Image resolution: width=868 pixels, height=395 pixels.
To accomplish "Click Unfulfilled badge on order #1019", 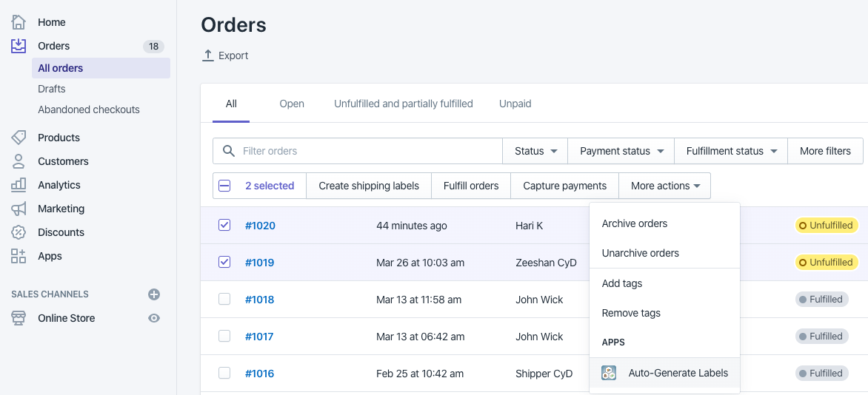I will [827, 263].
